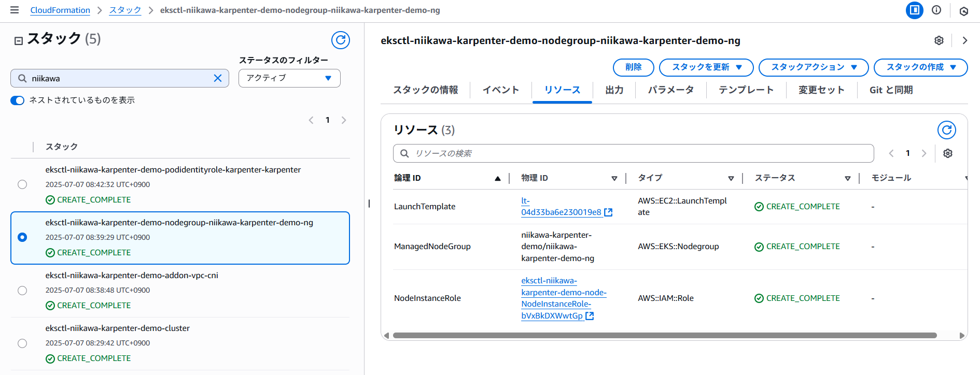This screenshot has width=980, height=375.
Task: Open resources table preferences gear
Action: point(948,153)
